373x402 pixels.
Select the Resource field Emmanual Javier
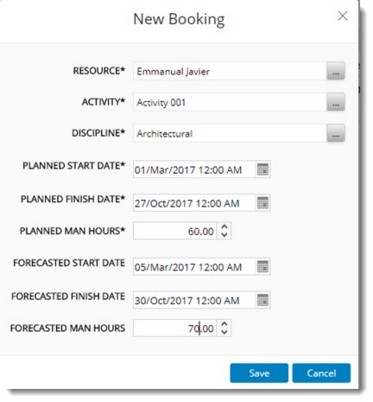[x=230, y=71]
